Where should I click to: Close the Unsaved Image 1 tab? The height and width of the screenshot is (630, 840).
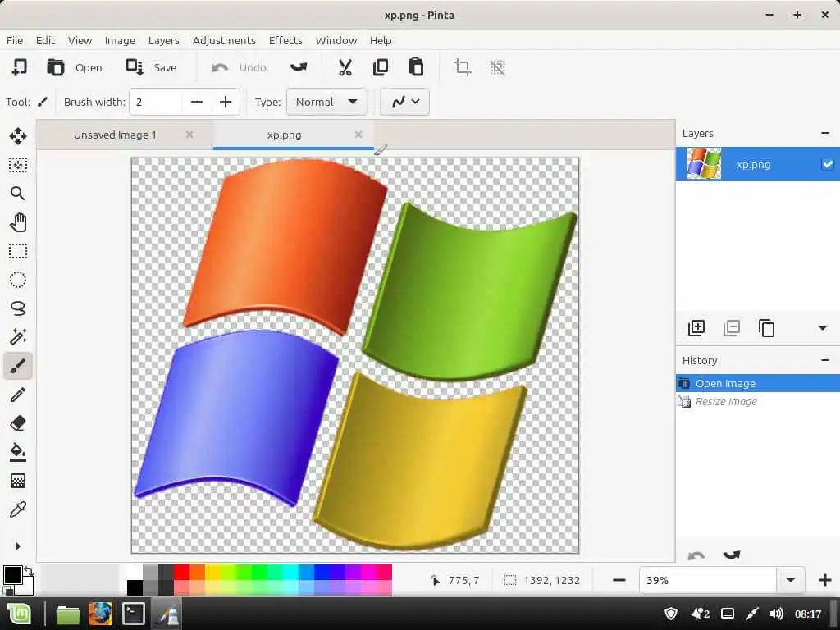pyautogui.click(x=189, y=135)
